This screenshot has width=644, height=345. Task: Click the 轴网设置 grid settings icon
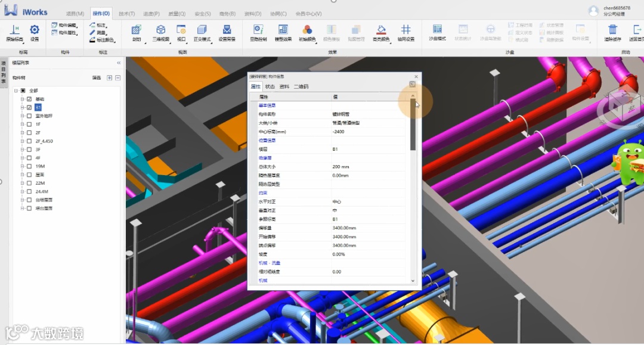[405, 30]
